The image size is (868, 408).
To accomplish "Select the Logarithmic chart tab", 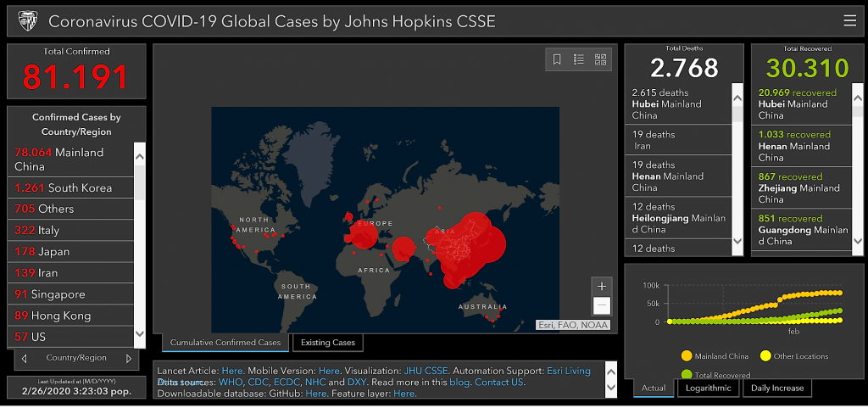I will [x=709, y=388].
